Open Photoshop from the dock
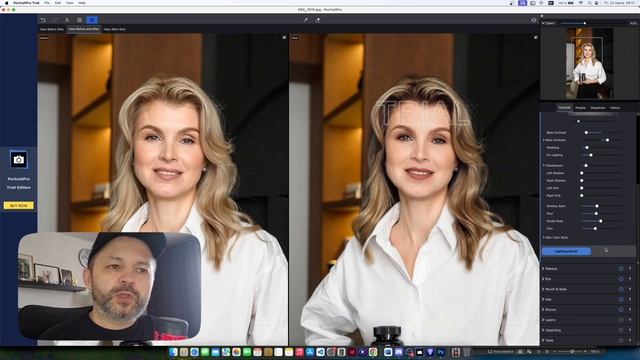Viewport: 640px width, 360px height. (x=441, y=352)
